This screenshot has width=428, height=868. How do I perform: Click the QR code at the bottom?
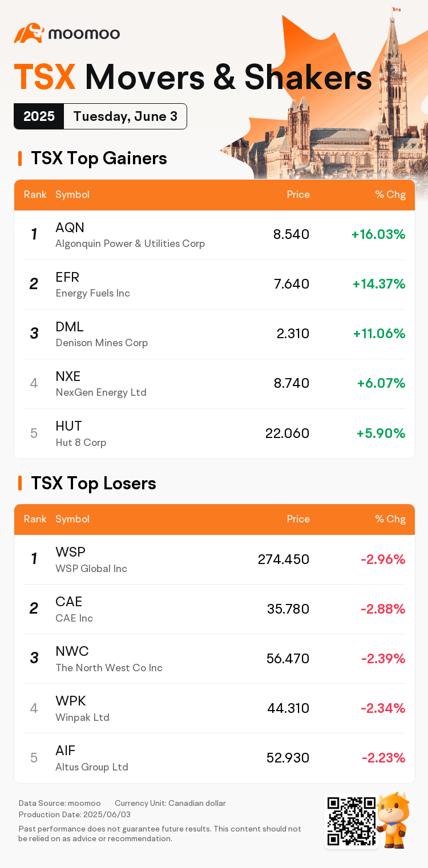point(351,821)
